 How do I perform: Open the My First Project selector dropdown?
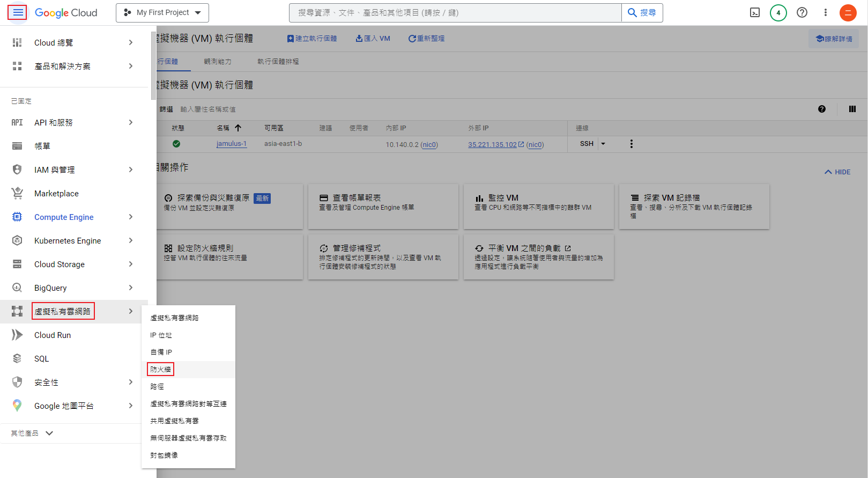pos(162,12)
